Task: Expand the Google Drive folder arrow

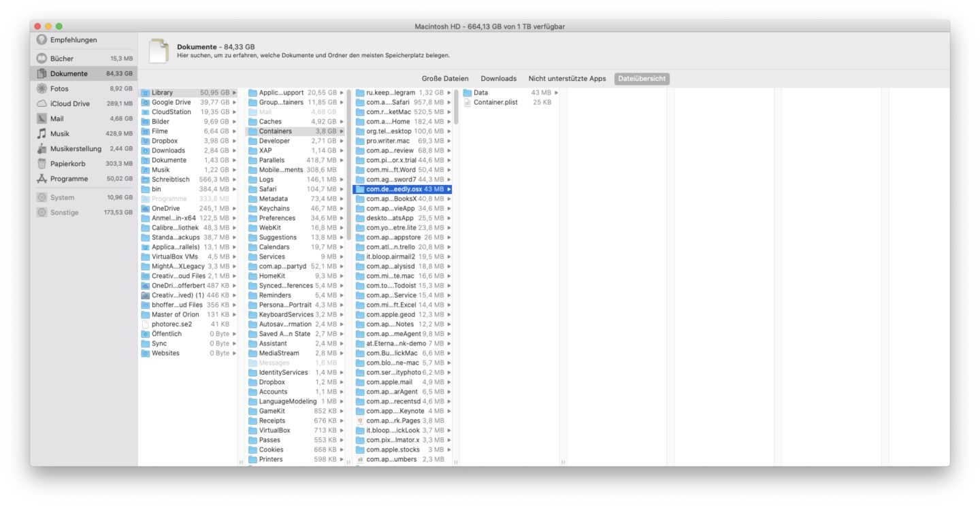Action: (x=235, y=103)
